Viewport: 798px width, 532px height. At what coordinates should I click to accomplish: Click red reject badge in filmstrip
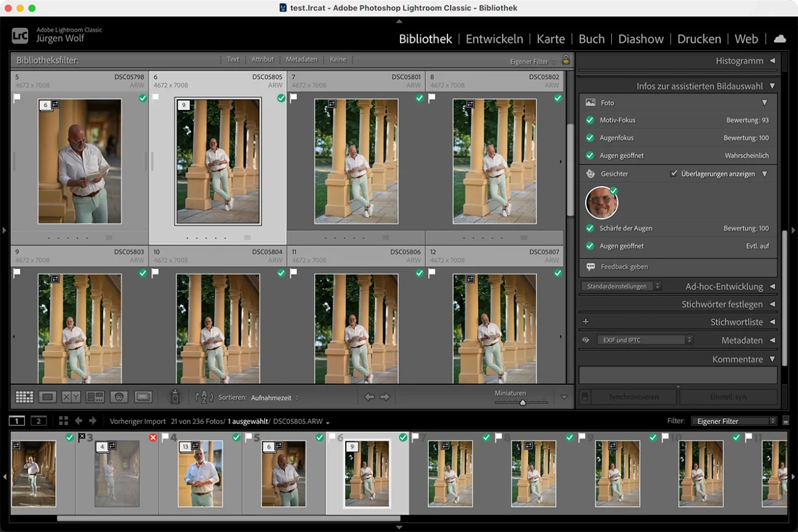153,437
